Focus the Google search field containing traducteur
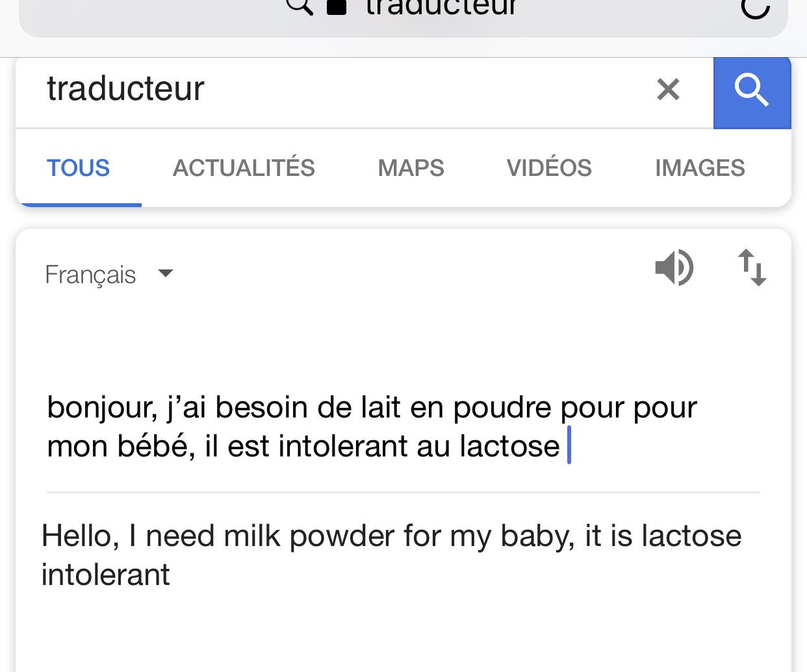Image resolution: width=807 pixels, height=672 pixels. click(x=325, y=90)
